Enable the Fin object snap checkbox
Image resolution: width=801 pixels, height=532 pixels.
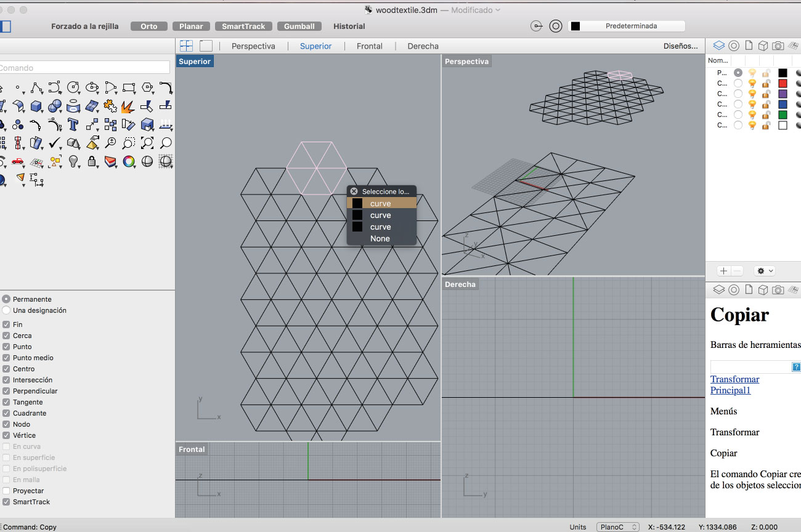[6, 324]
